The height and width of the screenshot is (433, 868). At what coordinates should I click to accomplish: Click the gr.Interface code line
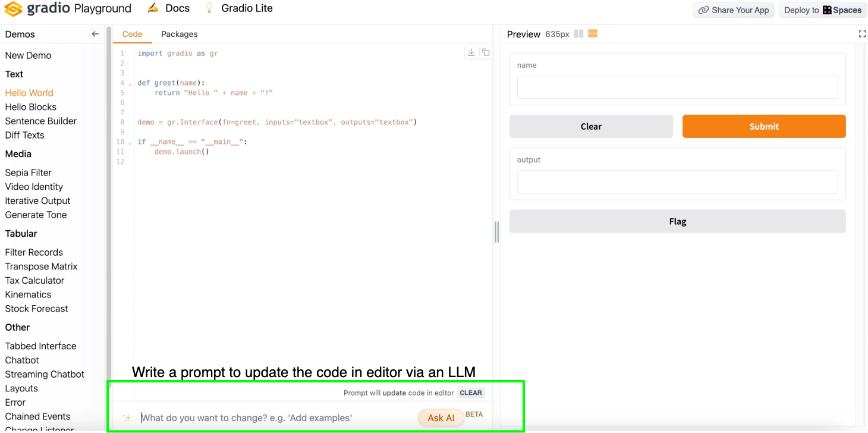pyautogui.click(x=277, y=123)
